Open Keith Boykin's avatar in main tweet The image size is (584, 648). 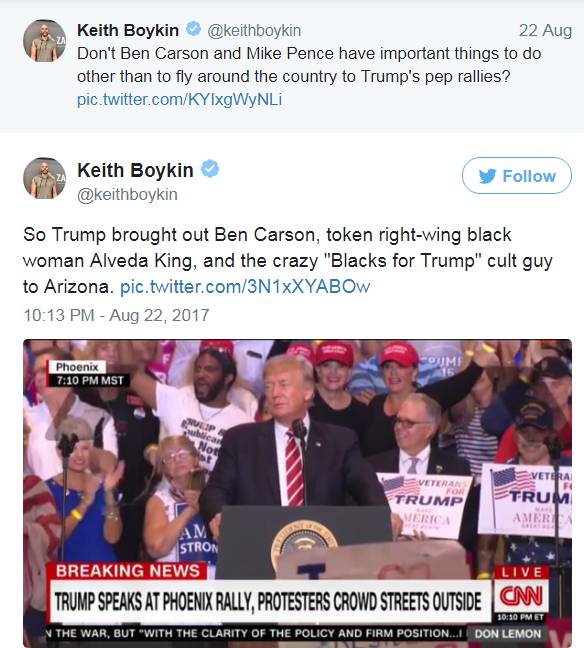click(x=44, y=178)
